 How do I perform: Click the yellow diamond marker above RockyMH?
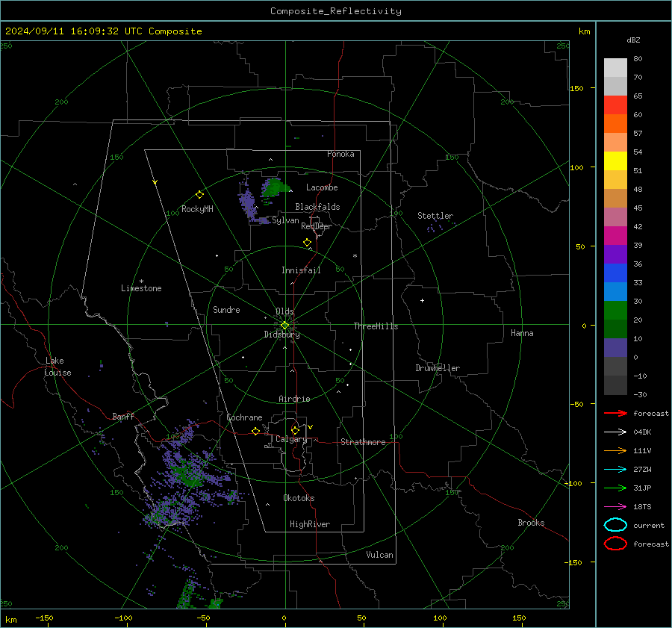(199, 195)
